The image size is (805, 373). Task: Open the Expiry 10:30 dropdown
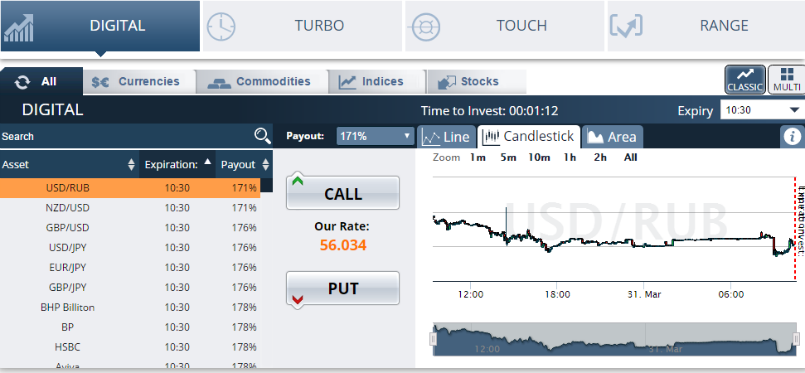(762, 110)
